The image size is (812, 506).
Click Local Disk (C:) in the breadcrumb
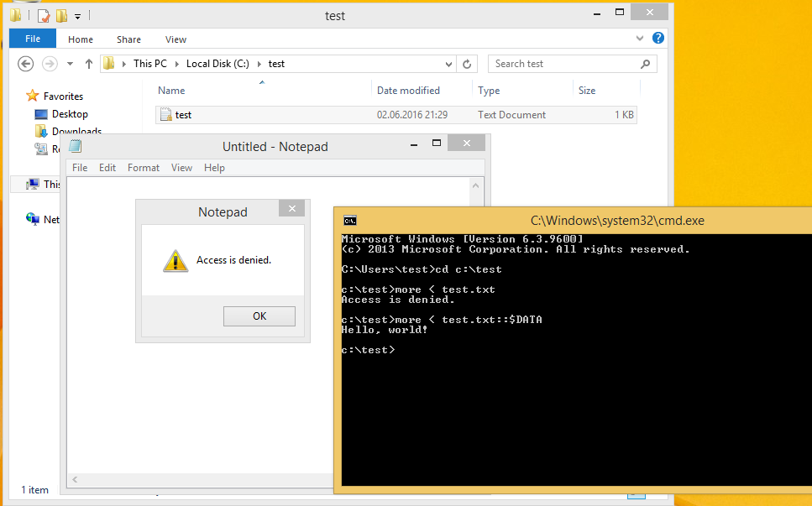217,64
